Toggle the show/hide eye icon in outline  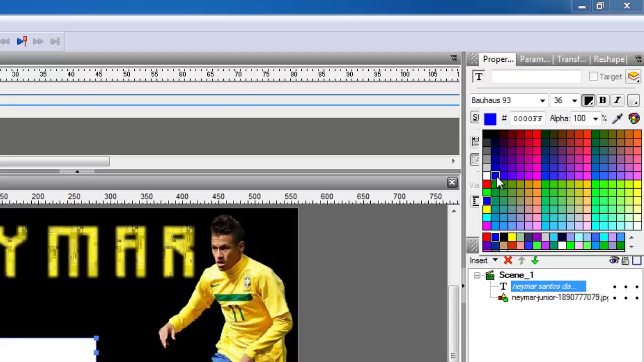point(614,260)
